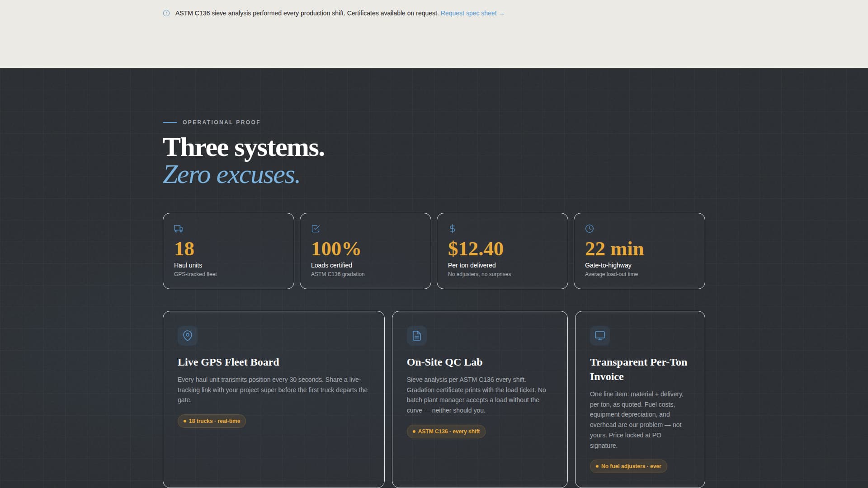The width and height of the screenshot is (868, 488).
Task: Click the 'ASTM C136 · every shift' badge
Action: tap(446, 432)
